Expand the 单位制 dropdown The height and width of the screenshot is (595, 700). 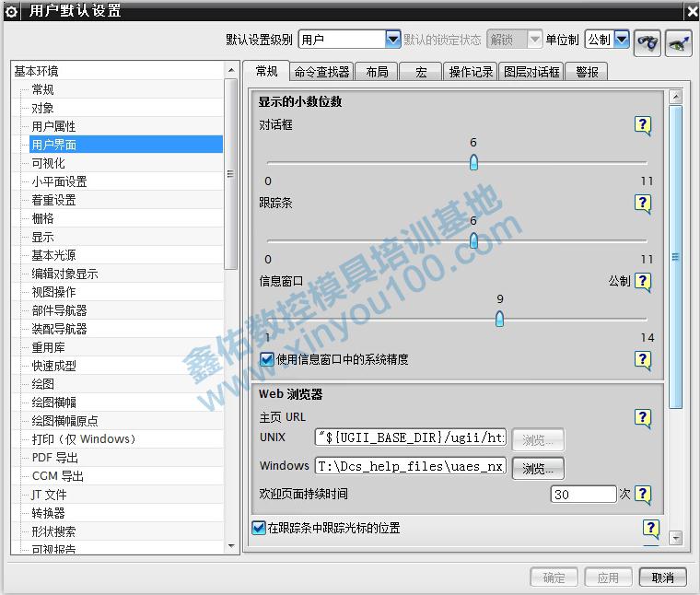point(622,40)
